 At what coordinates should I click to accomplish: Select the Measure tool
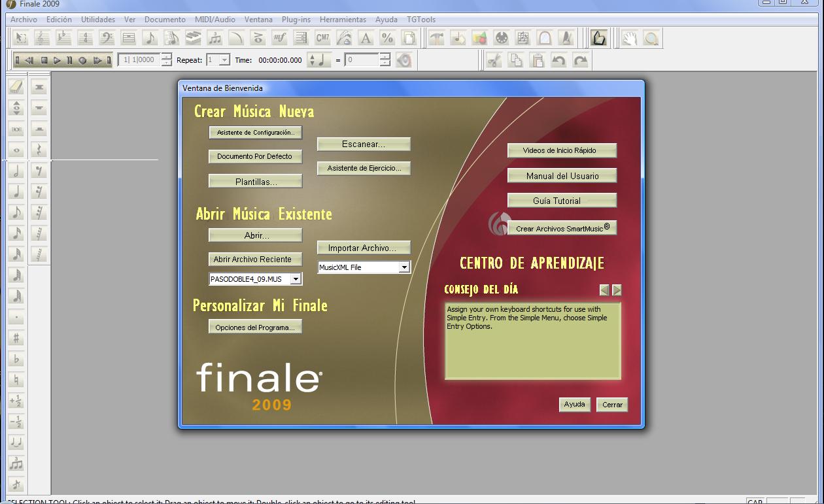click(x=129, y=39)
